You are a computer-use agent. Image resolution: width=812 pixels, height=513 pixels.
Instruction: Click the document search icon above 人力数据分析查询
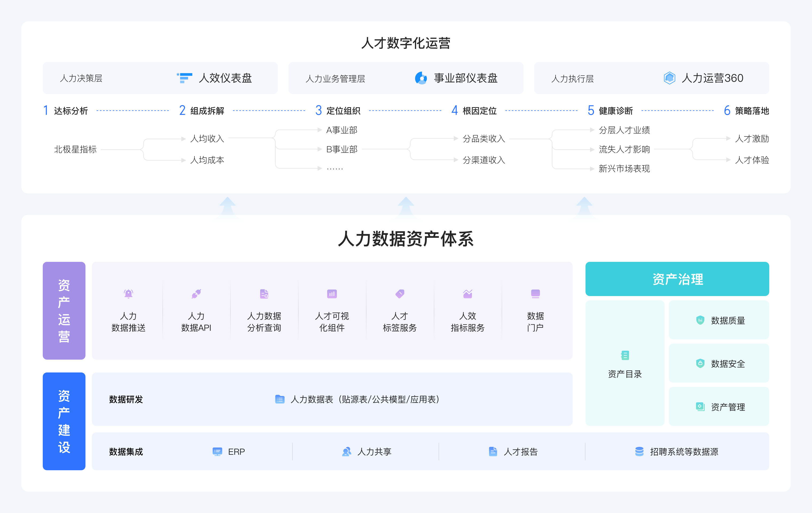pyautogui.click(x=264, y=294)
